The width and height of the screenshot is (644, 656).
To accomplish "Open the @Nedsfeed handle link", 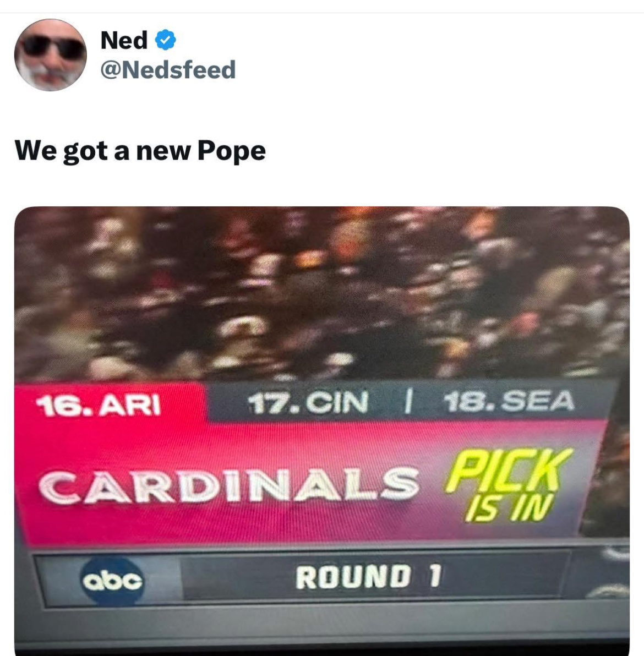I will click(168, 69).
